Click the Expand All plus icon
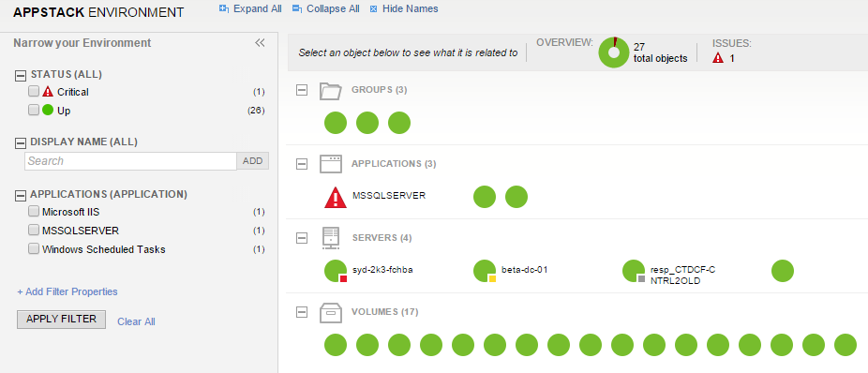 pos(224,8)
